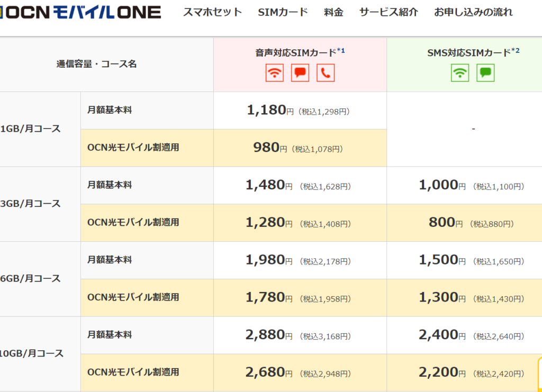Click the red SMS speech bubble icon

point(300,73)
